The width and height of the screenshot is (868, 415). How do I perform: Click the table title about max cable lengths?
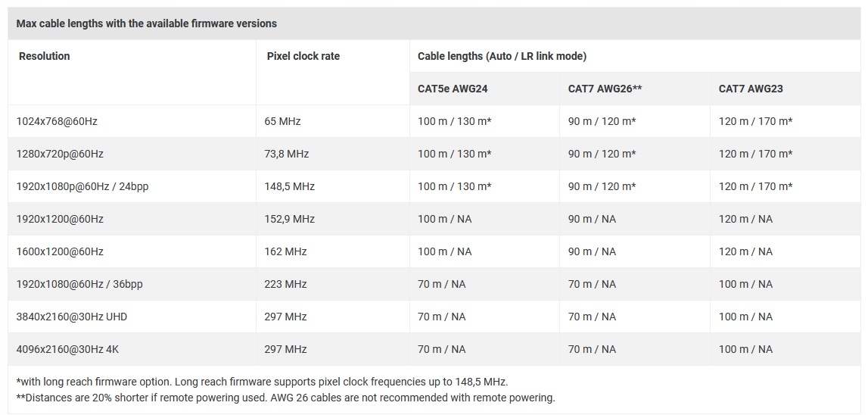pos(146,23)
